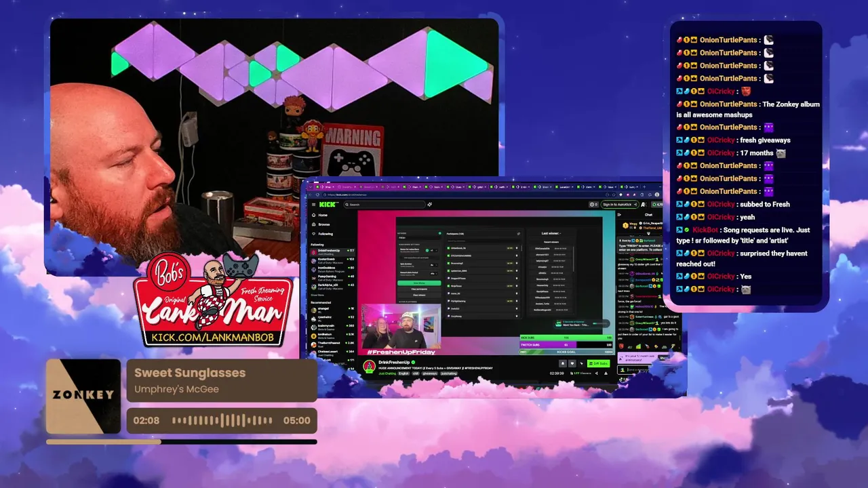
Task: Click the Clear participants button
Action: (419, 289)
